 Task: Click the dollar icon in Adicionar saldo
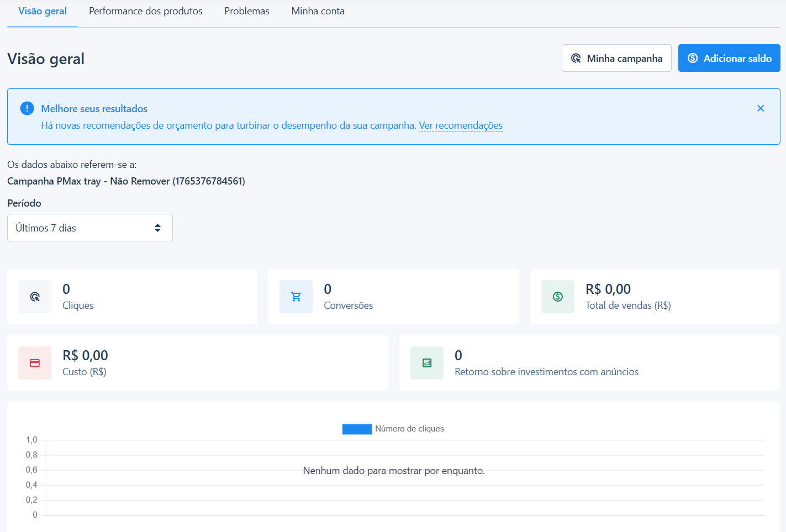click(x=693, y=58)
